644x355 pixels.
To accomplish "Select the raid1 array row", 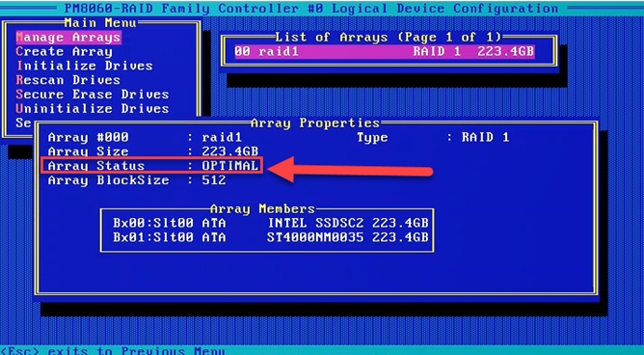I will [385, 52].
